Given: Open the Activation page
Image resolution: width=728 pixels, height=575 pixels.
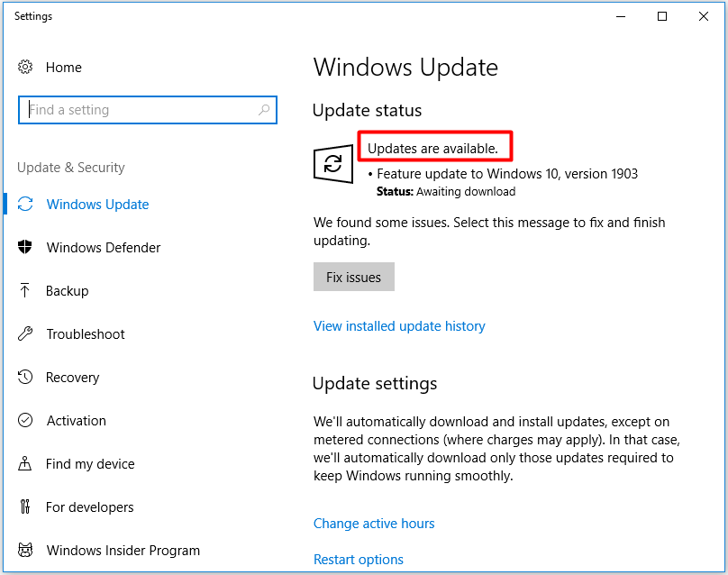Looking at the screenshot, I should point(77,420).
